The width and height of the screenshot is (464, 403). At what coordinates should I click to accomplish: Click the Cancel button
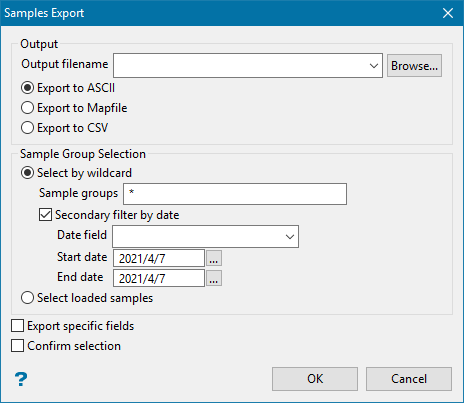409,379
